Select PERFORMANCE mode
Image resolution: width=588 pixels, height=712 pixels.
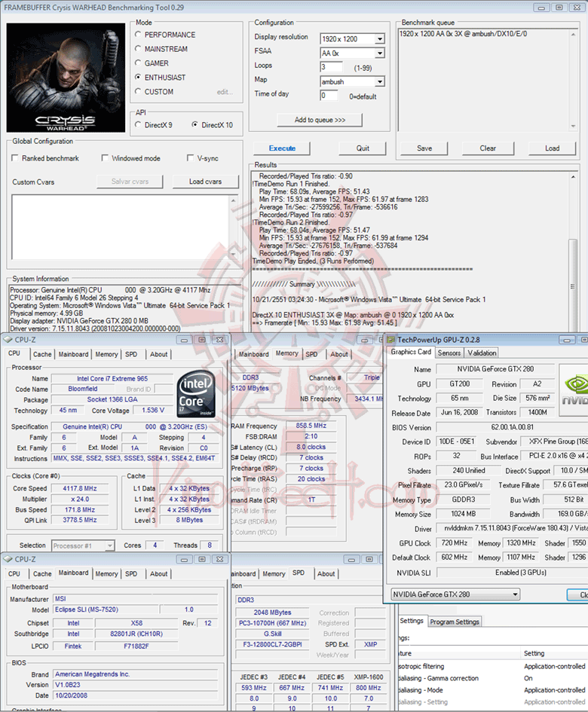click(x=138, y=35)
